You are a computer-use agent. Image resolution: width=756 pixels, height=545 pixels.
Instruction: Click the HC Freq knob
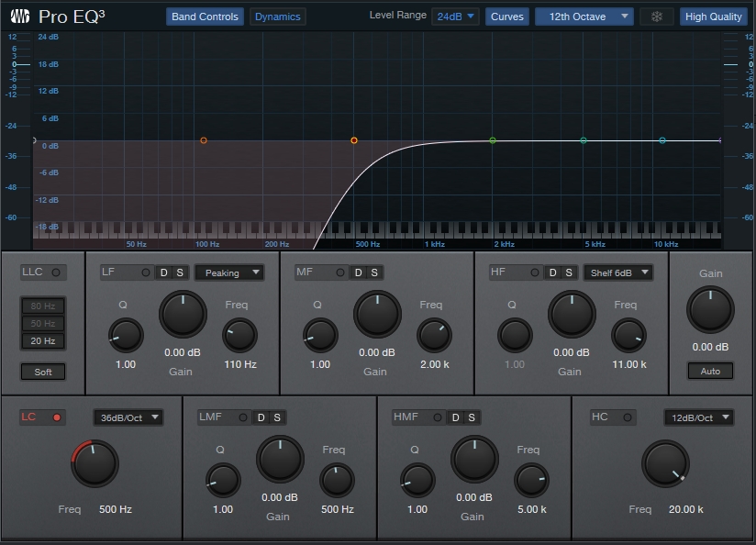[x=665, y=463]
